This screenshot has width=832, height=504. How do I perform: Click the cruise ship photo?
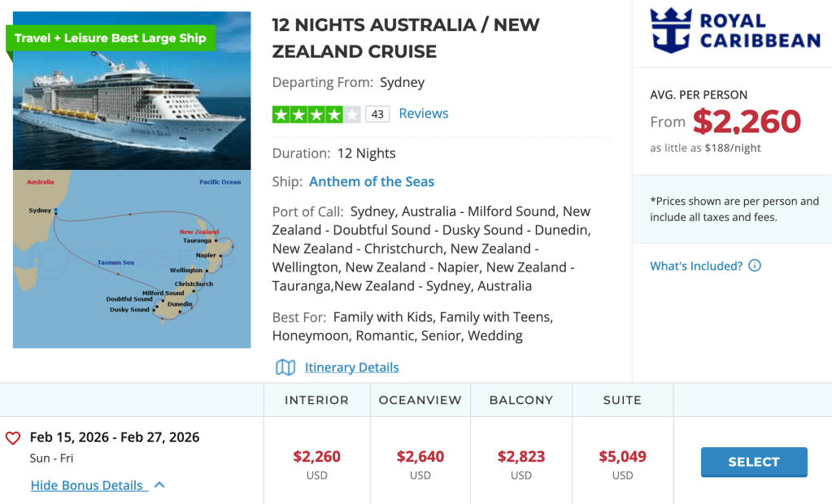tap(132, 106)
